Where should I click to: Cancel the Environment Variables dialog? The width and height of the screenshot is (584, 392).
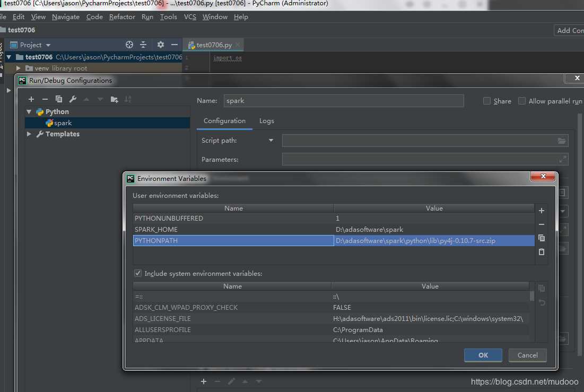[x=527, y=355]
